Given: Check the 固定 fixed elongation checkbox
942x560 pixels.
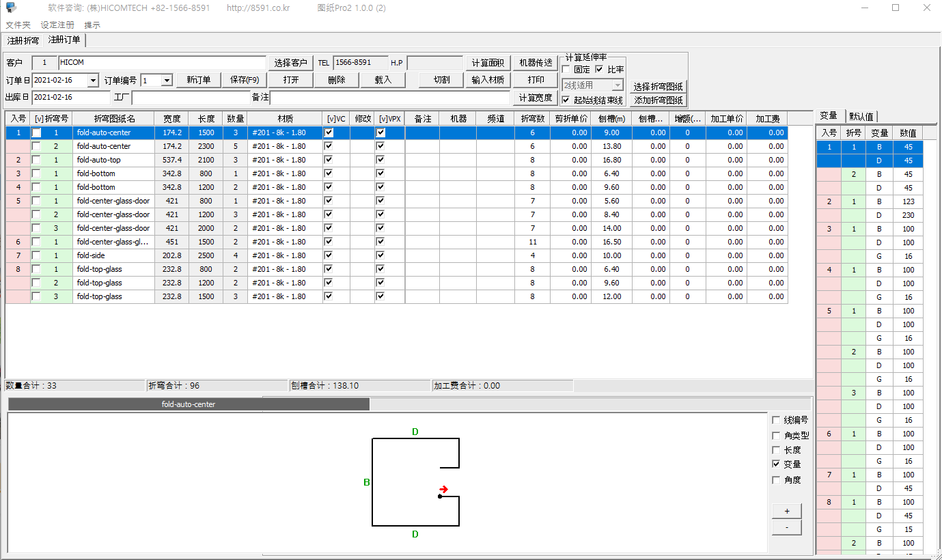Looking at the screenshot, I should point(566,70).
